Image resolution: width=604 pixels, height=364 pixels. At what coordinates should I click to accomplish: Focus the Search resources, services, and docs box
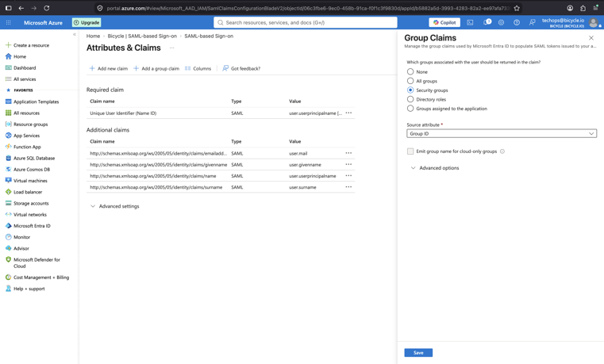coord(306,22)
